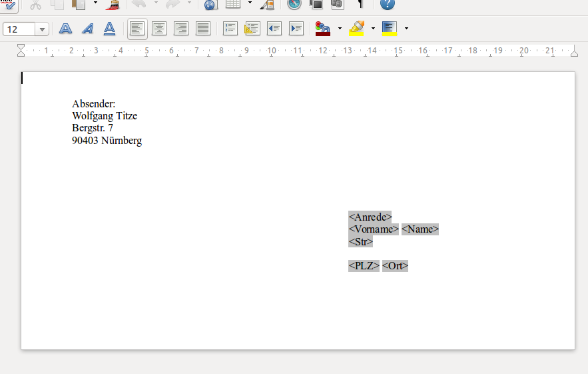
Task: Open the Paste options dropdown arrow
Action: (x=96, y=3)
